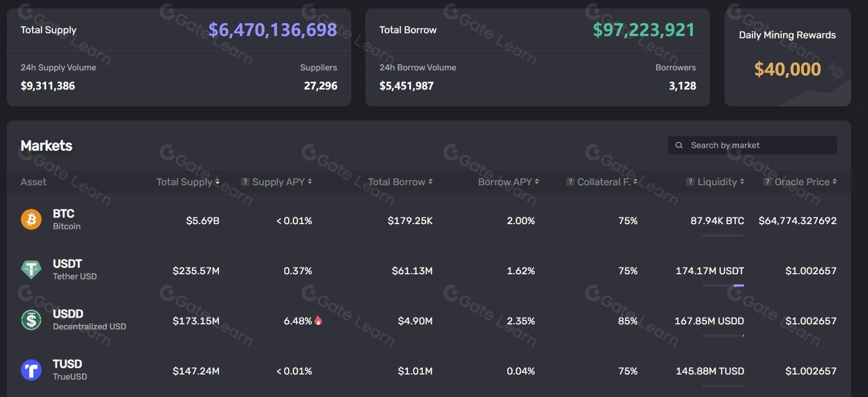
Task: Click the Oracle Price help icon
Action: [x=767, y=182]
